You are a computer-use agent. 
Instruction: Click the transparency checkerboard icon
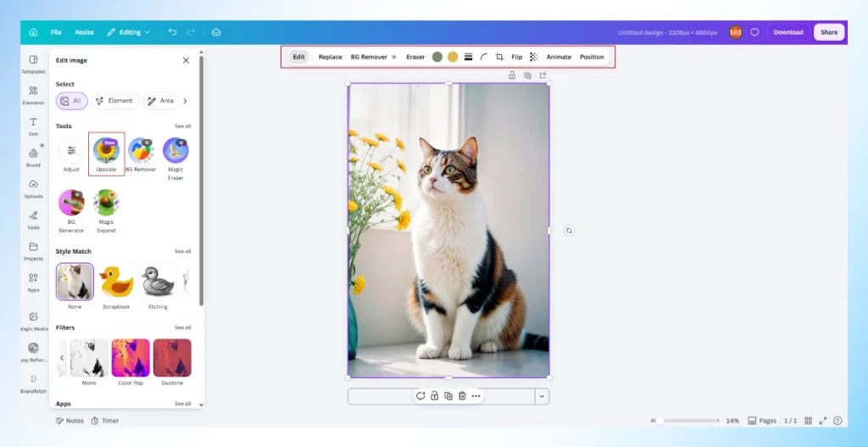pyautogui.click(x=534, y=57)
